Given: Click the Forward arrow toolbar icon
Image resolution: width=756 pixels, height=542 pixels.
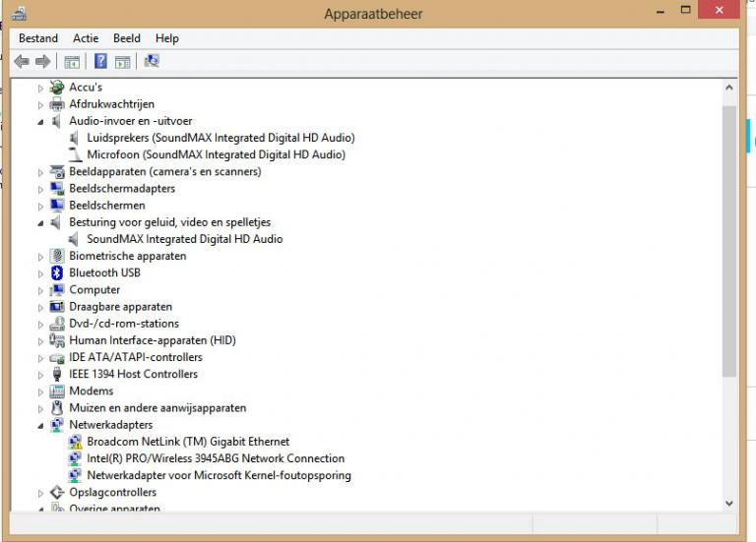Looking at the screenshot, I should click(x=42, y=62).
